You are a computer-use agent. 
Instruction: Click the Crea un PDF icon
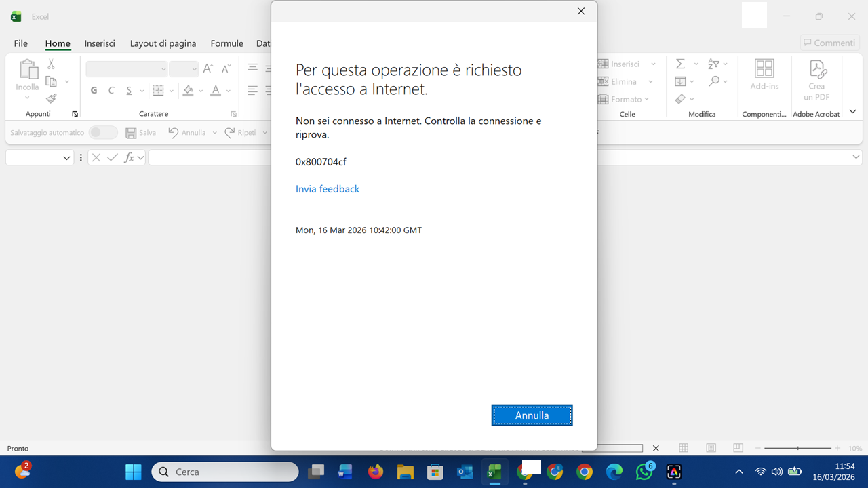click(817, 68)
